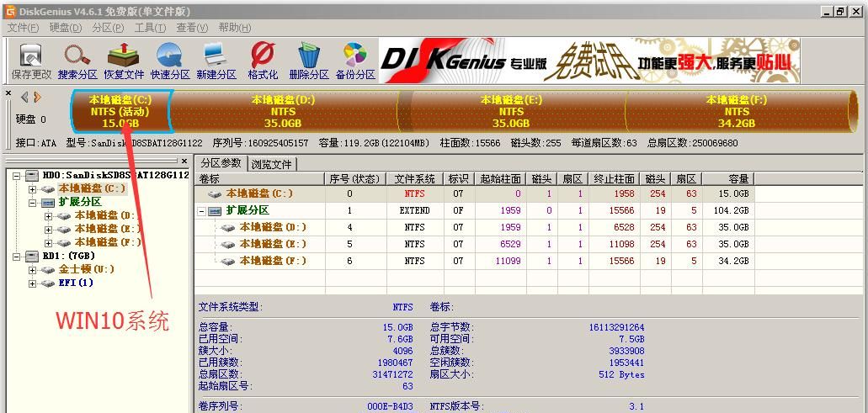Sort by the 起始柱面 column header
The width and height of the screenshot is (868, 413).
[500, 178]
